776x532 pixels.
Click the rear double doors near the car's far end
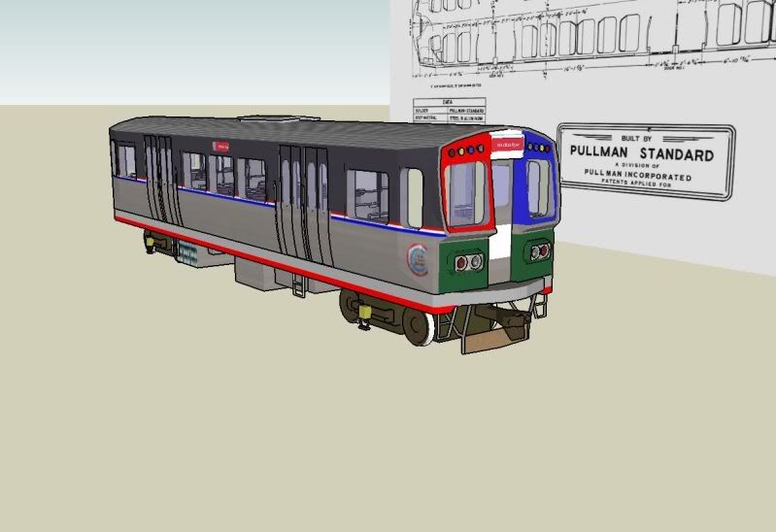click(x=160, y=179)
